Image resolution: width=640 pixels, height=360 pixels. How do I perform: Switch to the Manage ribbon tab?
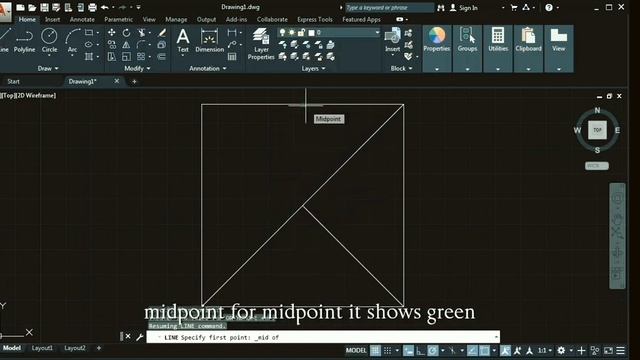176,19
